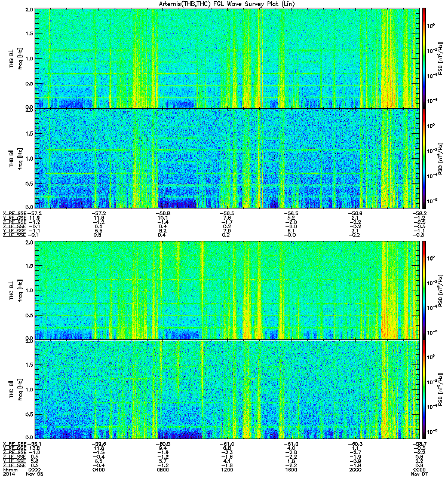Click the '-60.3' X_RE_GSE value under THC panels
This screenshot has height=478, width=448.
click(355, 444)
